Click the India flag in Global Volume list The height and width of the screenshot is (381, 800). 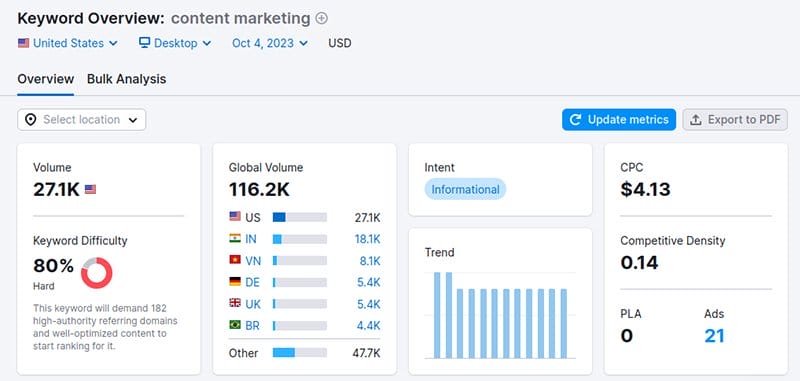235,238
